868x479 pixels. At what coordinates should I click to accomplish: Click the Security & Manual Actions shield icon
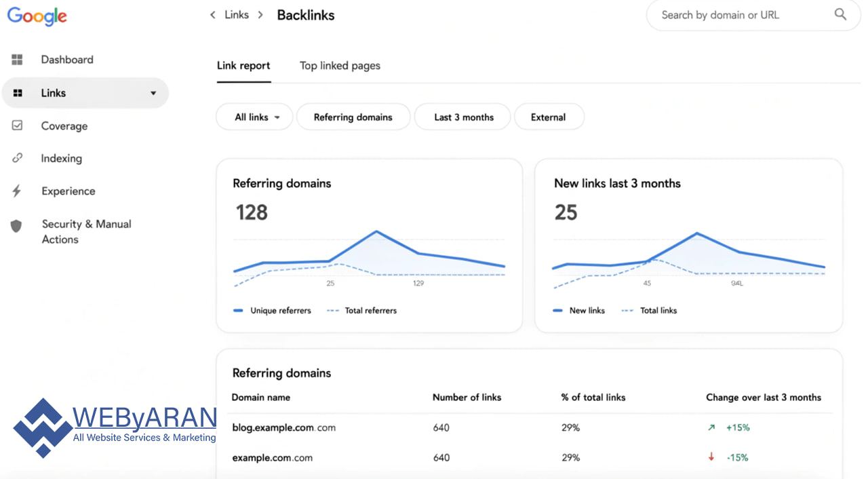(17, 226)
